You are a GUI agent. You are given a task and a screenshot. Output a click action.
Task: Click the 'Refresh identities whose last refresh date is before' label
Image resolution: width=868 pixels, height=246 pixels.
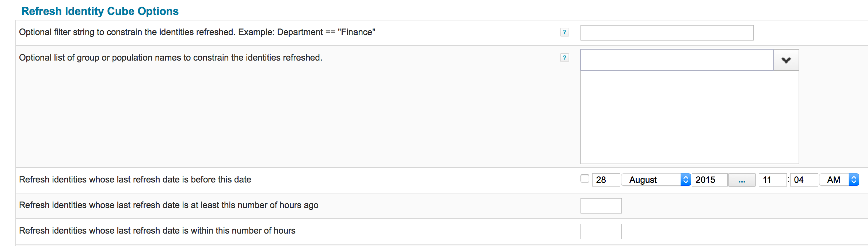(x=135, y=180)
